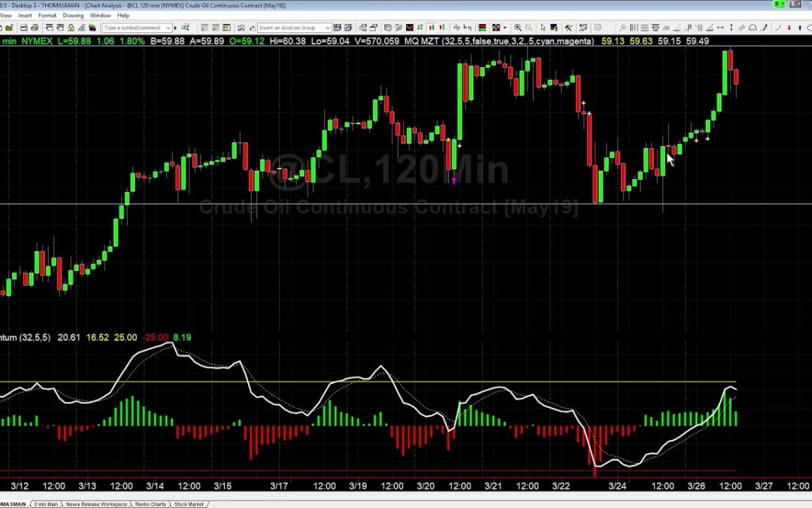
Task: Click the Hi=60.38 value in status line
Action: coord(288,41)
